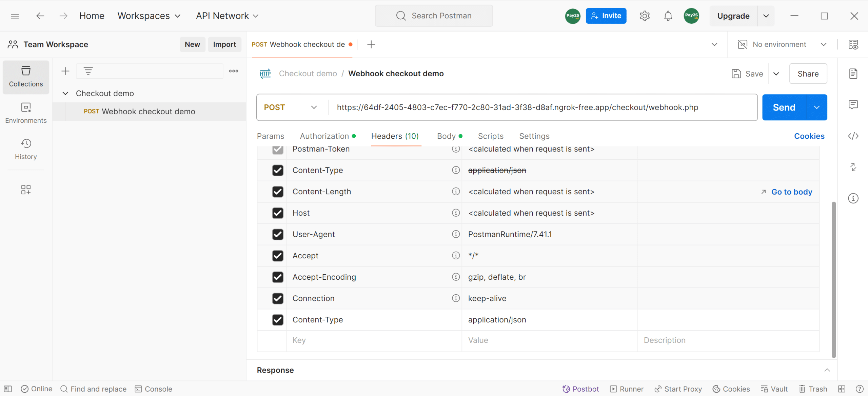Switch to the Body tab
Screen dimensions: 868x396
pos(450,136)
